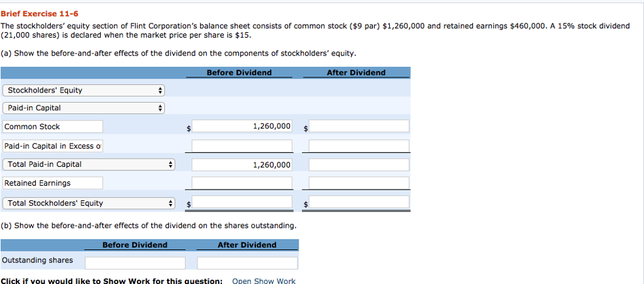The image size is (644, 284).
Task: Expand the Total Paid-in Capital dropdown
Action: pos(89,164)
